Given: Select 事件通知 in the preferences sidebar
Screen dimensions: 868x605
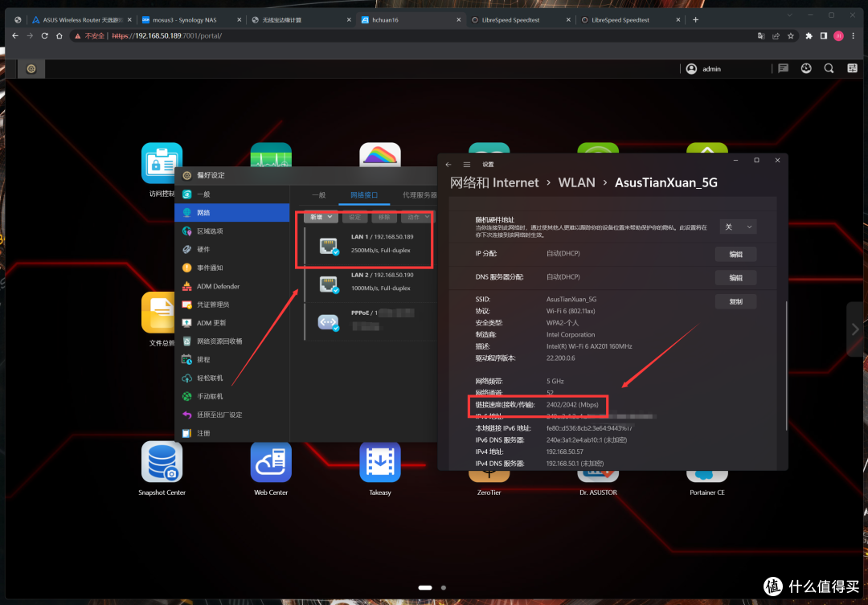Looking at the screenshot, I should tap(232, 268).
